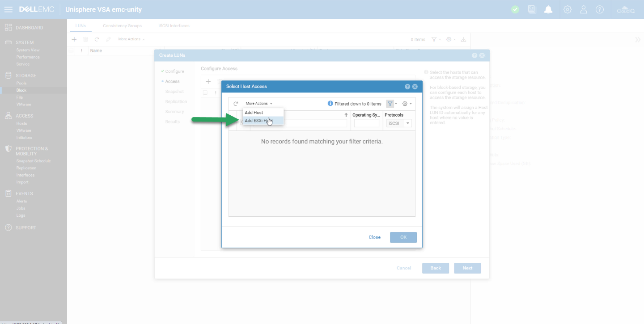This screenshot has width=644, height=324.
Task: Open the jobs list icon in header
Action: click(532, 9)
